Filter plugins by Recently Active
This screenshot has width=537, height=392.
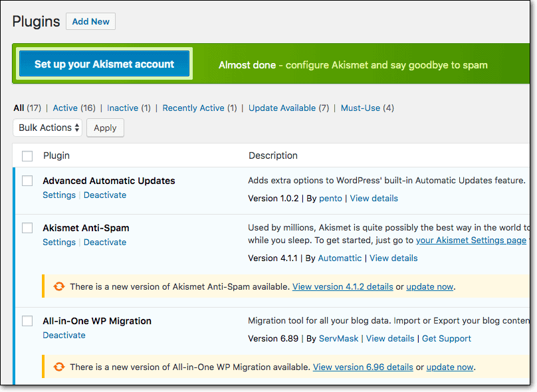click(193, 108)
